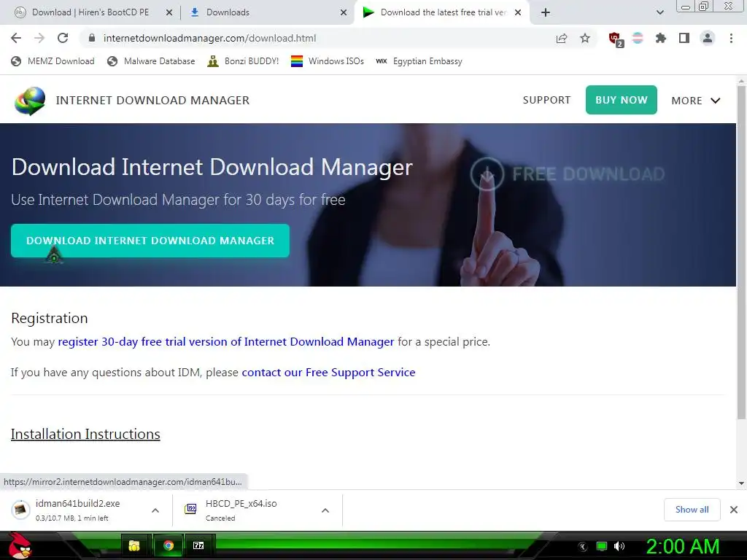This screenshot has height=560, width=747.
Task: Open the Malware Database bookmark
Action: pyautogui.click(x=151, y=61)
